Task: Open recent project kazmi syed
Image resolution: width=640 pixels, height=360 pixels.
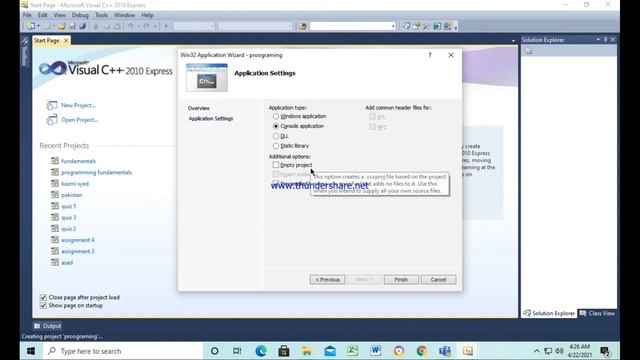Action: pos(75,184)
